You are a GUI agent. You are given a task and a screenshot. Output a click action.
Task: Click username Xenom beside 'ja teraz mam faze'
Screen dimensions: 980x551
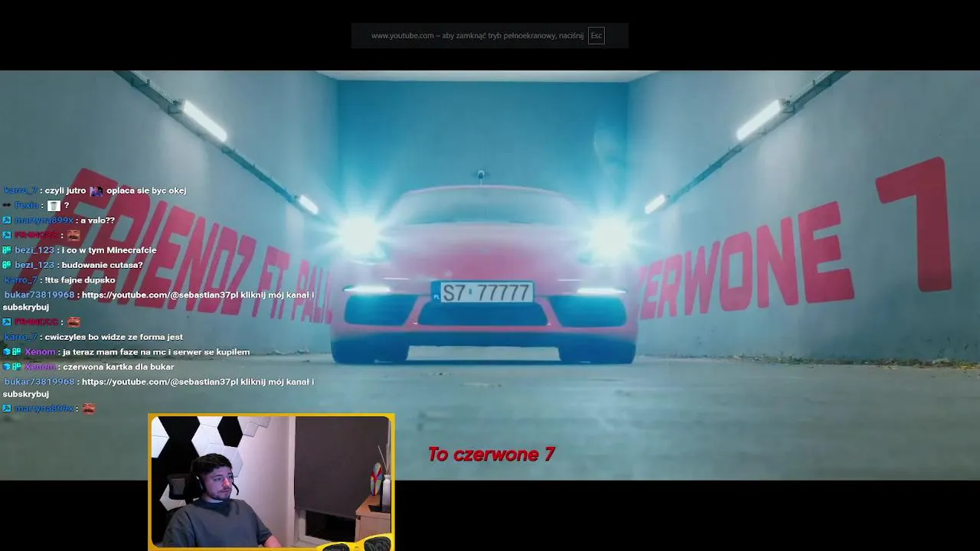coord(40,352)
